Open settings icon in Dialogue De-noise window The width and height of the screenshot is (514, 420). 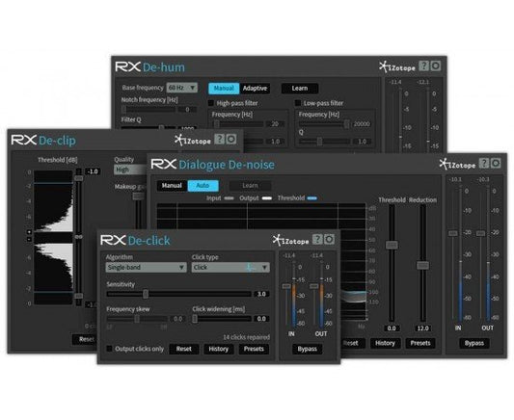click(x=496, y=163)
